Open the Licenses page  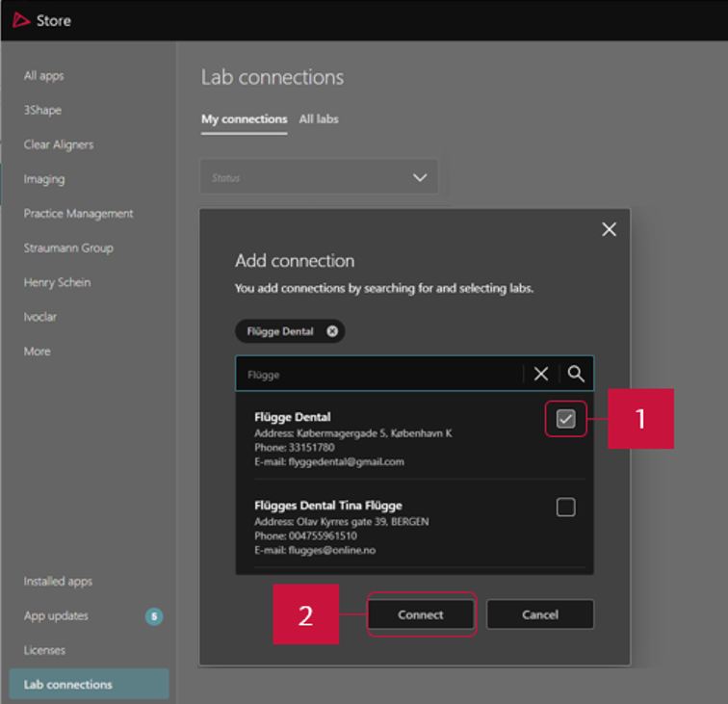pyautogui.click(x=44, y=650)
